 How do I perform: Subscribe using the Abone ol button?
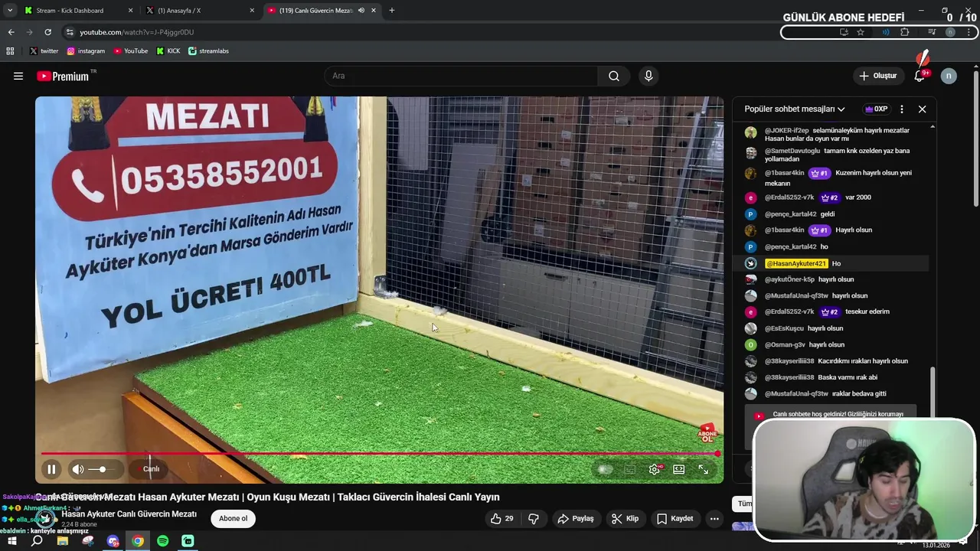click(234, 519)
